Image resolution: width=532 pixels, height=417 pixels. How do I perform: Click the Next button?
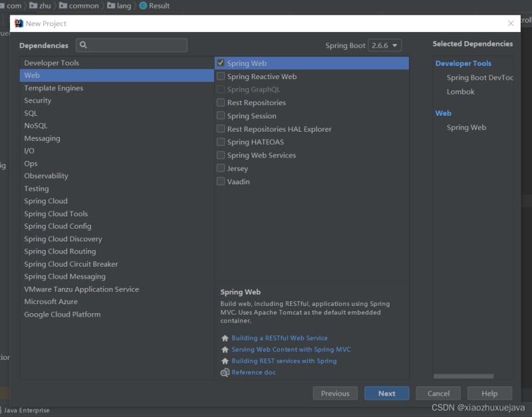pyautogui.click(x=386, y=393)
